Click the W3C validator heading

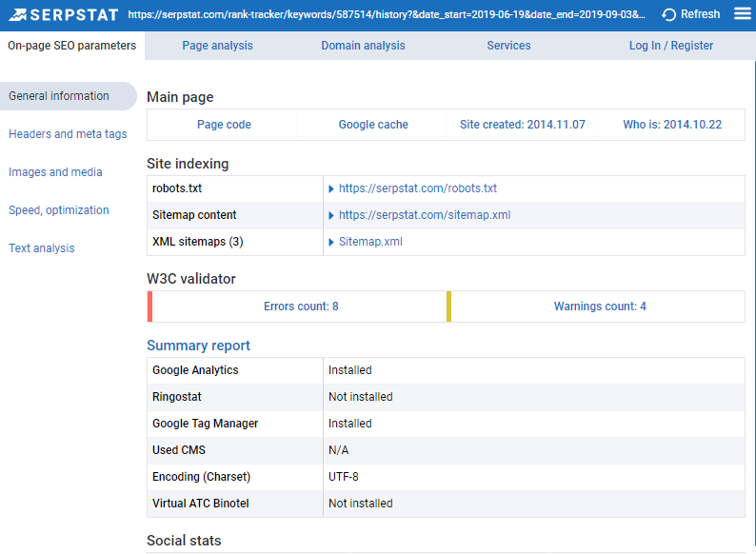(x=191, y=279)
